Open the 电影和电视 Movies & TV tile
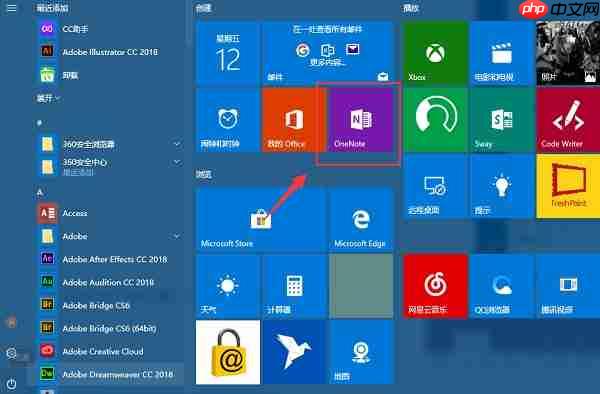The height and width of the screenshot is (394, 600). [502, 54]
